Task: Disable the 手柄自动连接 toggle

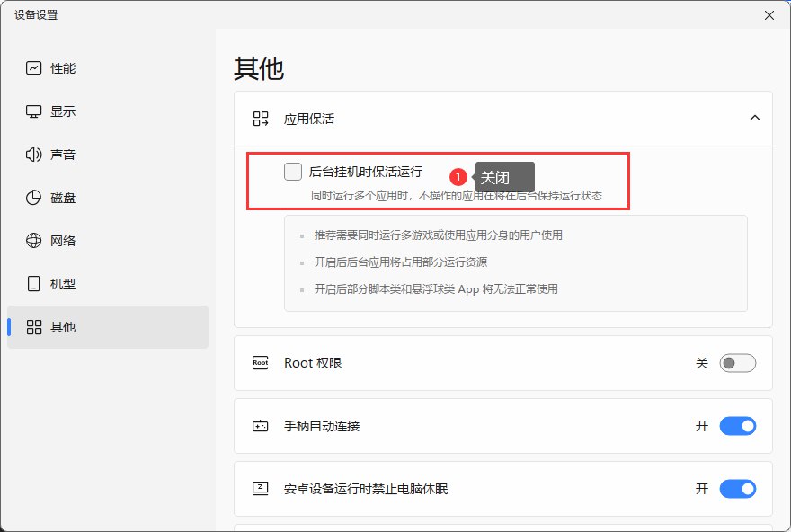Action: coord(737,426)
